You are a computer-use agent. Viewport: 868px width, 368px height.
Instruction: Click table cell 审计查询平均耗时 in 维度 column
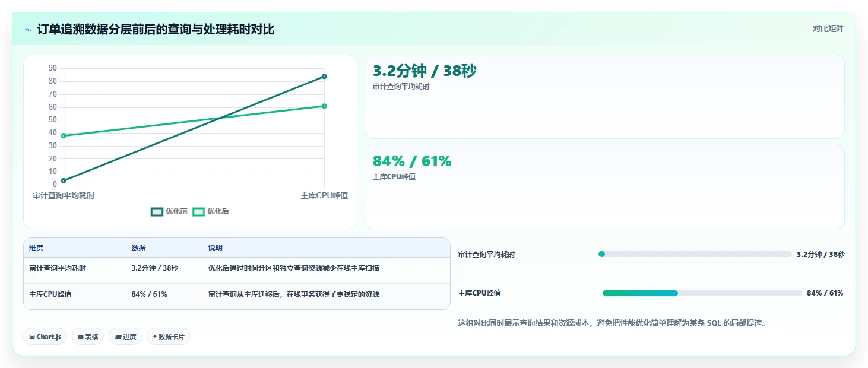coord(58,268)
